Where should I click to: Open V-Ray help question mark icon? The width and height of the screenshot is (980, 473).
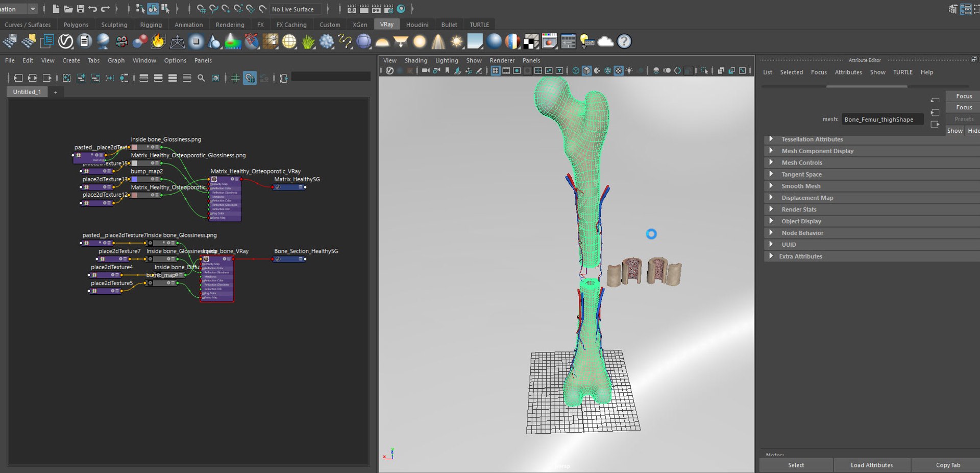coord(624,41)
